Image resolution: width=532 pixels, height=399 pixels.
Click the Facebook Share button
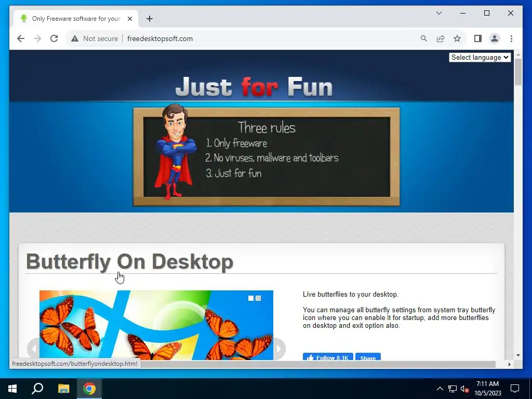368,357
